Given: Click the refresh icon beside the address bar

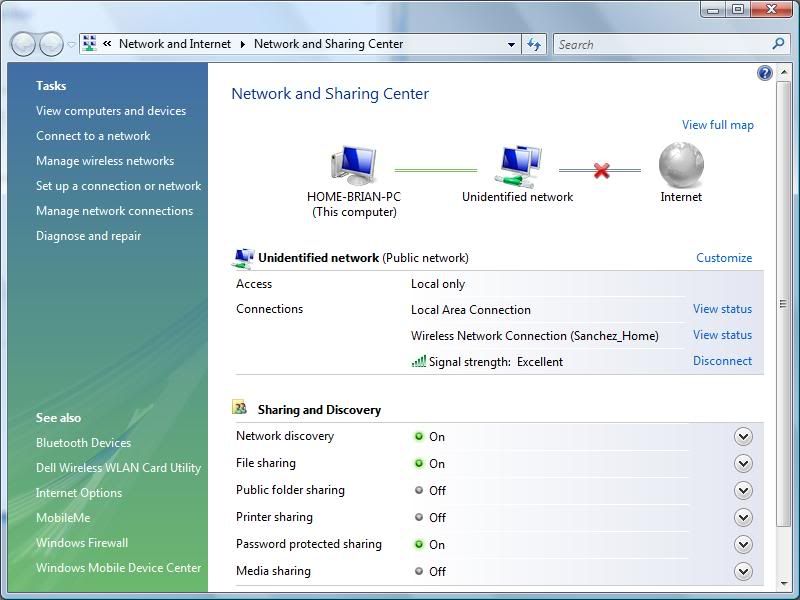Looking at the screenshot, I should pyautogui.click(x=533, y=44).
